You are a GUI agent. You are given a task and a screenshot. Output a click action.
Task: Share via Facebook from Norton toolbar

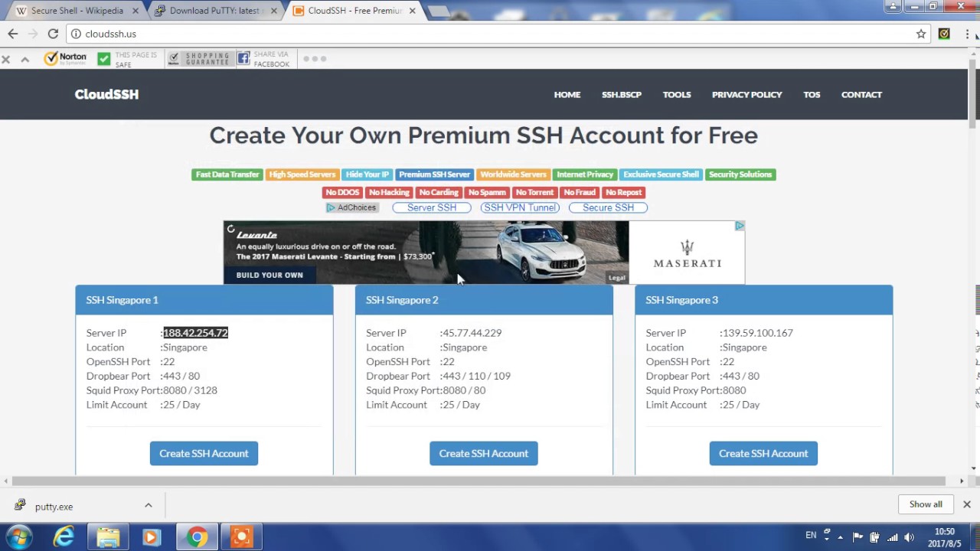(x=263, y=59)
